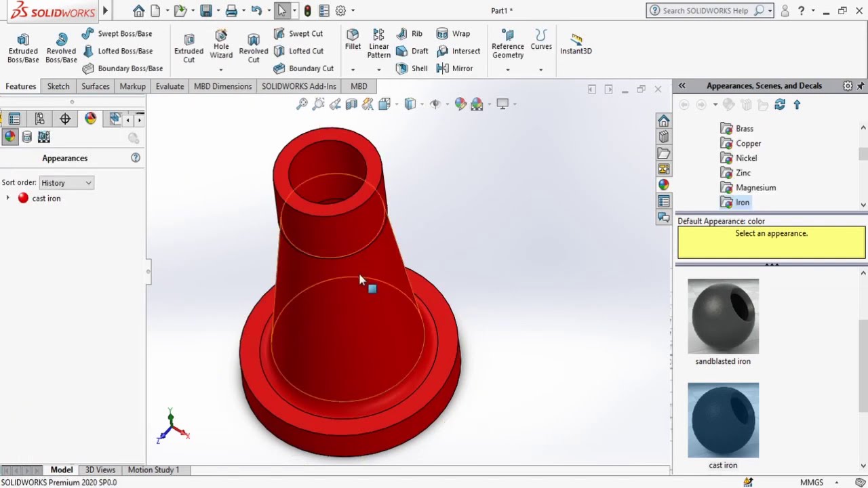Choose Lofted Boss/Base feature
This screenshot has height=488, width=868.
click(x=117, y=51)
